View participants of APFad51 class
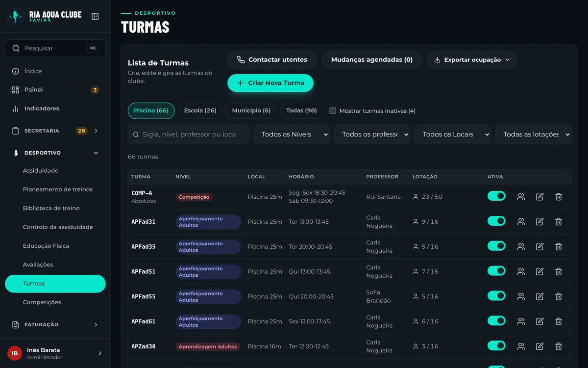 tap(521, 271)
